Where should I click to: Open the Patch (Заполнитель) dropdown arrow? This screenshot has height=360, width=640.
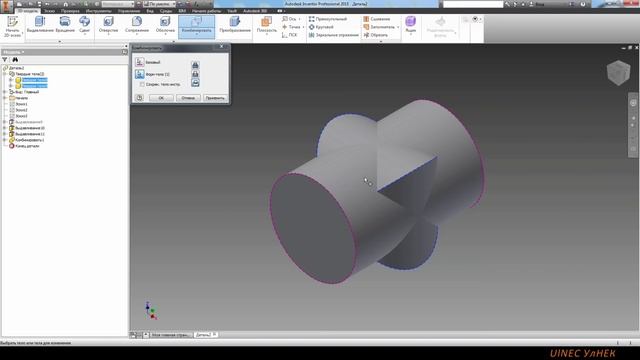pyautogui.click(x=398, y=27)
